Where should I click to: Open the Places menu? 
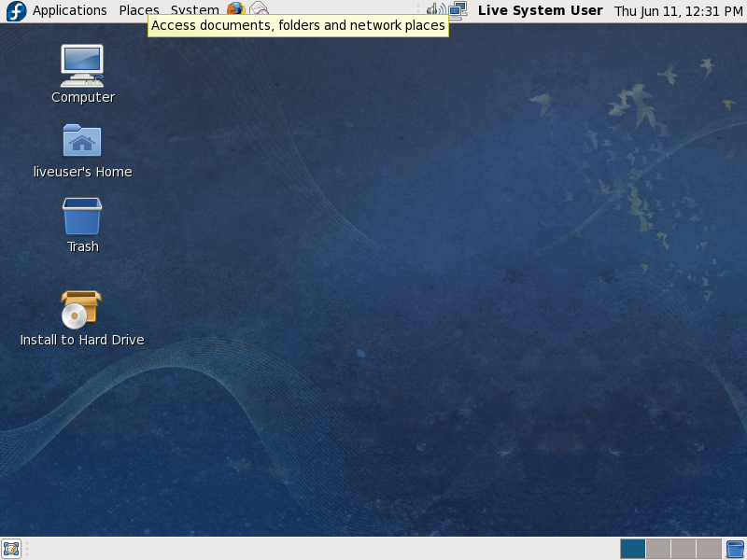click(x=138, y=10)
